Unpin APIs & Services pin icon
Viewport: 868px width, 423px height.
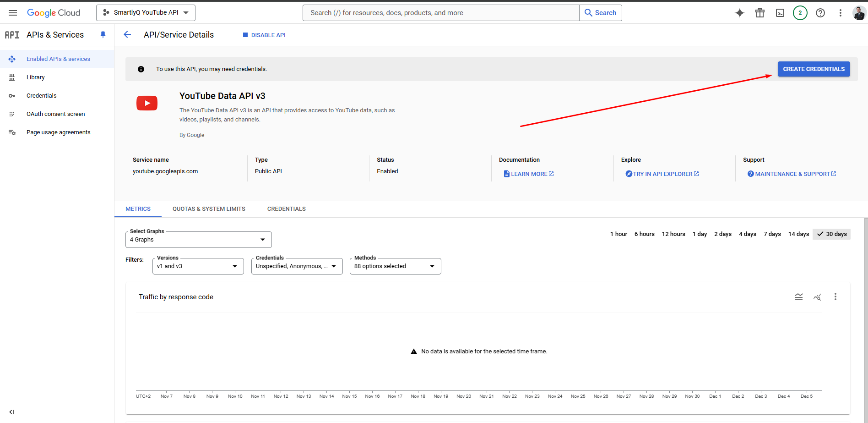[103, 35]
